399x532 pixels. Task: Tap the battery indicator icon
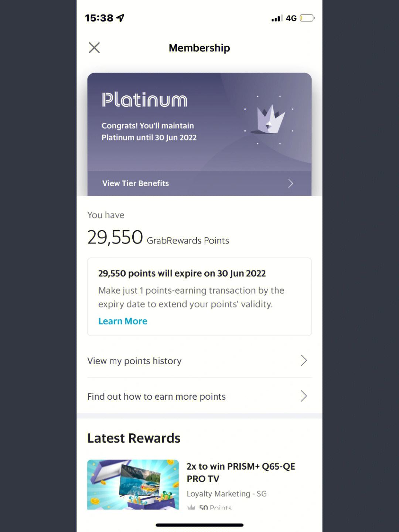[x=307, y=18]
